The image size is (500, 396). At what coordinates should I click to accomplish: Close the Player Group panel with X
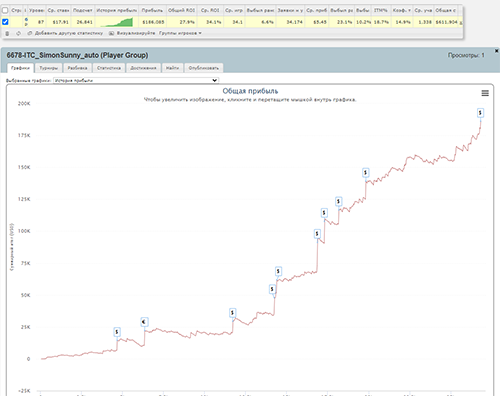pos(496,51)
